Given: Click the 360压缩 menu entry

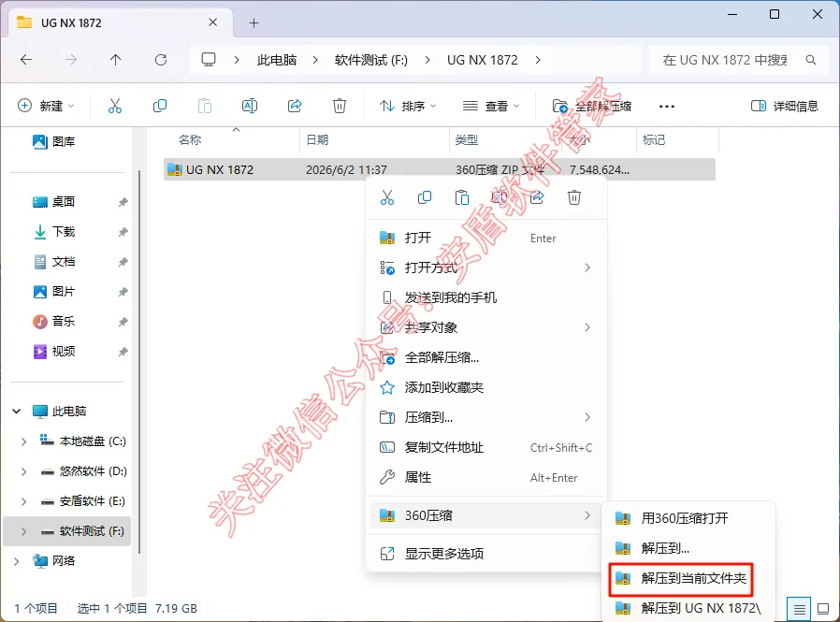Looking at the screenshot, I should [x=486, y=515].
